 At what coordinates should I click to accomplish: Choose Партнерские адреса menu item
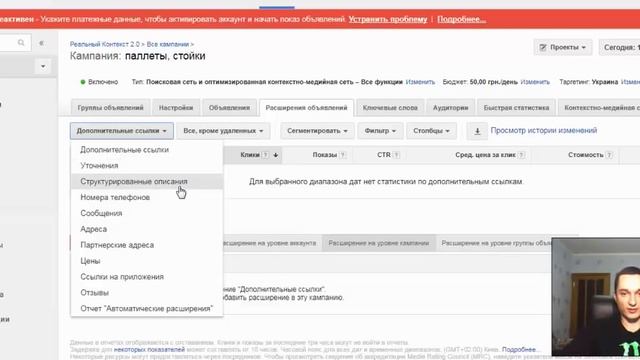(x=147, y=245)
